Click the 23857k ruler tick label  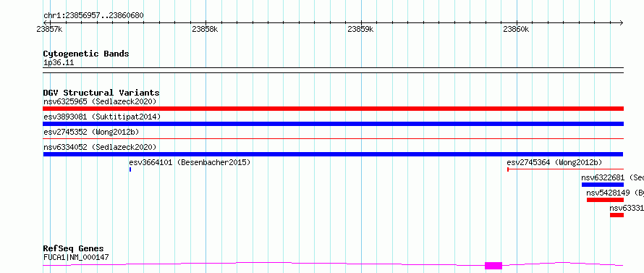point(49,29)
